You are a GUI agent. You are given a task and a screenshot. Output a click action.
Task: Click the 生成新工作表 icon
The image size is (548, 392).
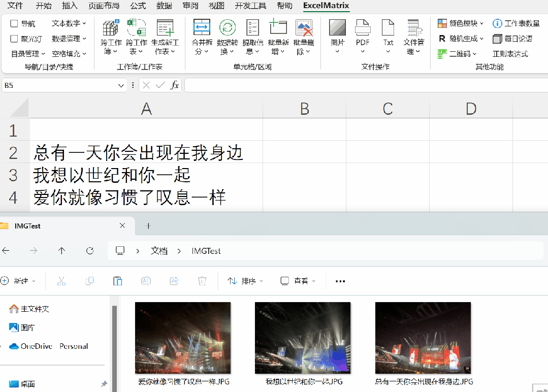pos(165,27)
